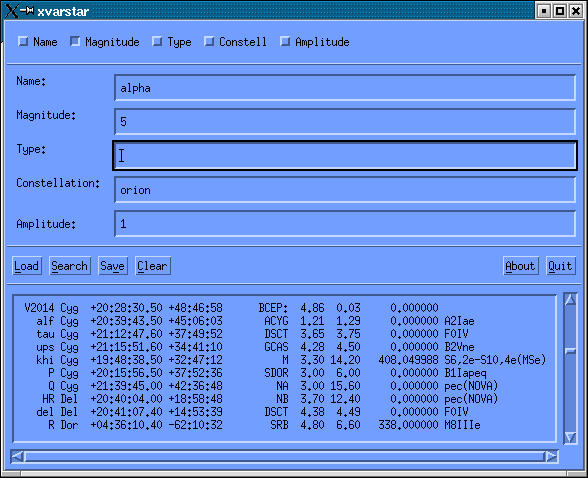
Task: Click the down arrow of the vertical results scrollbar
Action: 570,438
